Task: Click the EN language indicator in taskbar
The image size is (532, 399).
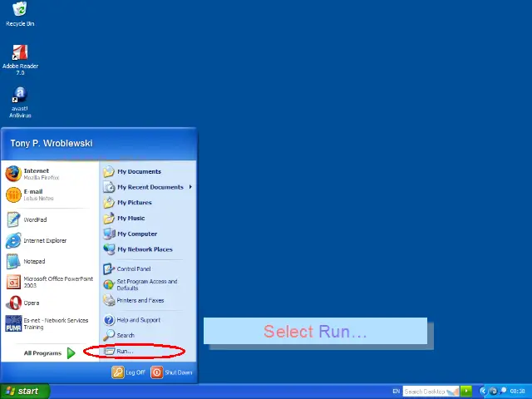Action: coord(396,391)
